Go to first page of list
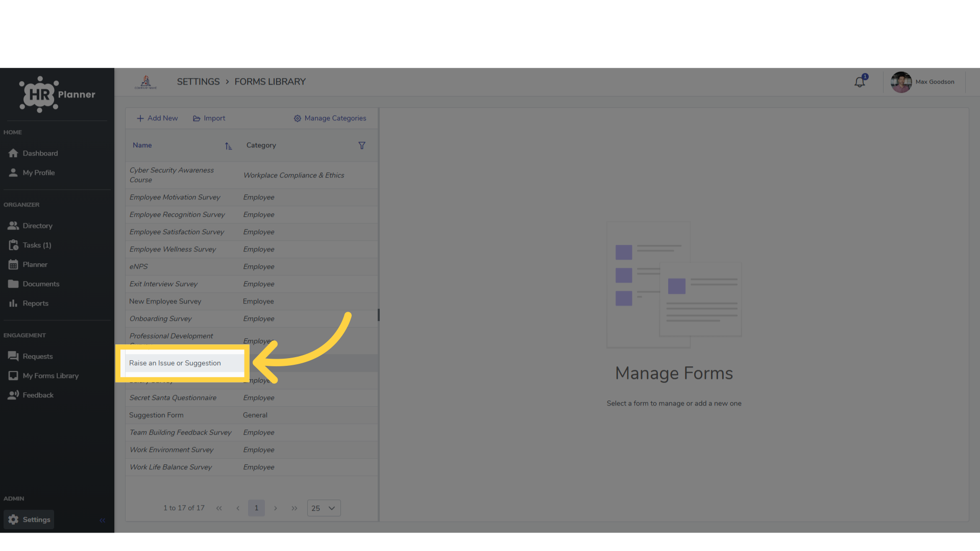The height and width of the screenshot is (551, 980). tap(219, 508)
